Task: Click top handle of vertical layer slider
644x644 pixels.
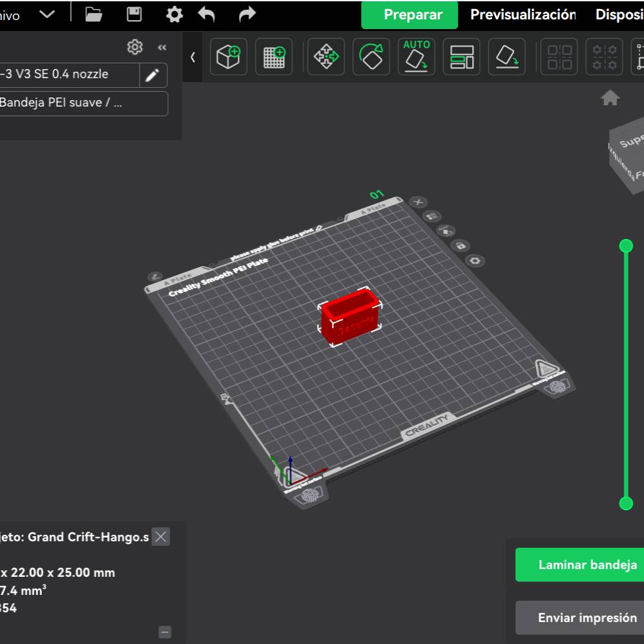Action: pyautogui.click(x=626, y=245)
